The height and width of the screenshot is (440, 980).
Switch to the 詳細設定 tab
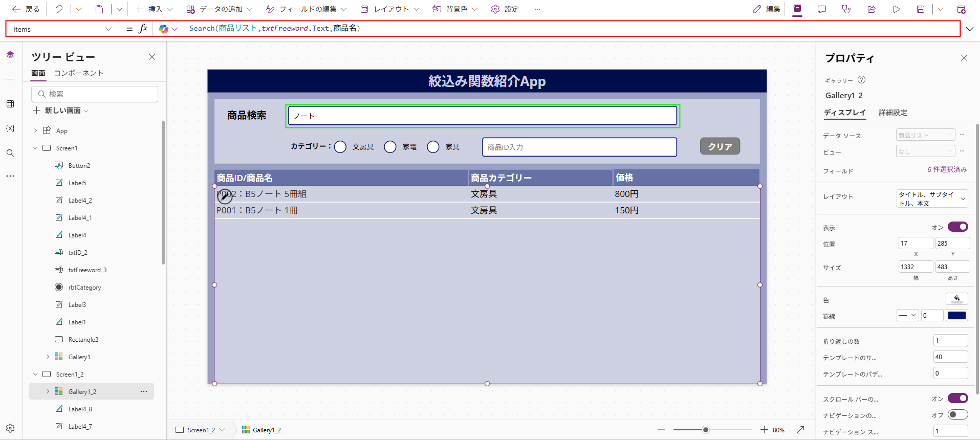coord(892,113)
